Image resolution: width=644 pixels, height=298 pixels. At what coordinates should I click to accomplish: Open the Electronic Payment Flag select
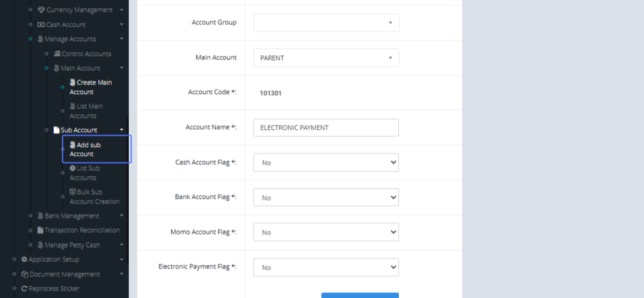326,267
